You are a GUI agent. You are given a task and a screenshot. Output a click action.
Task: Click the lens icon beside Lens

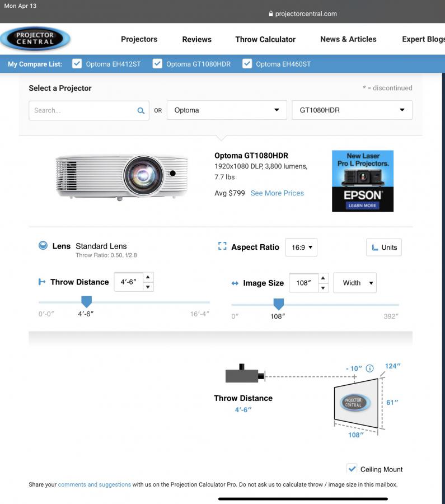(x=43, y=246)
